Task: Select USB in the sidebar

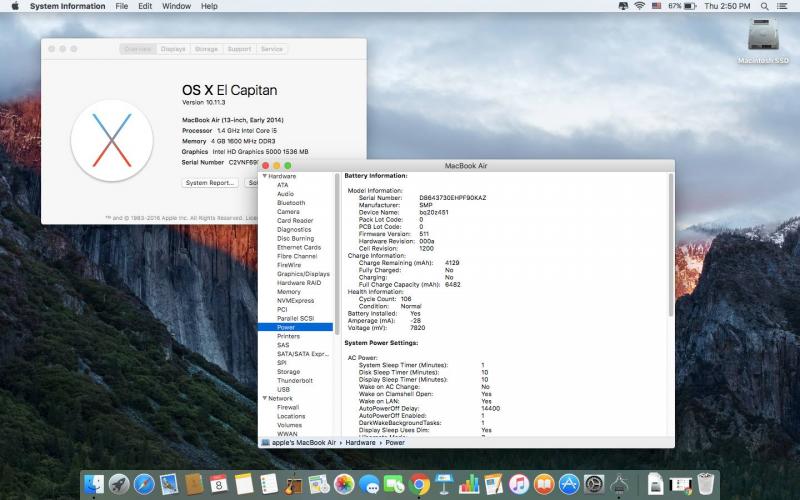Action: (x=283, y=389)
